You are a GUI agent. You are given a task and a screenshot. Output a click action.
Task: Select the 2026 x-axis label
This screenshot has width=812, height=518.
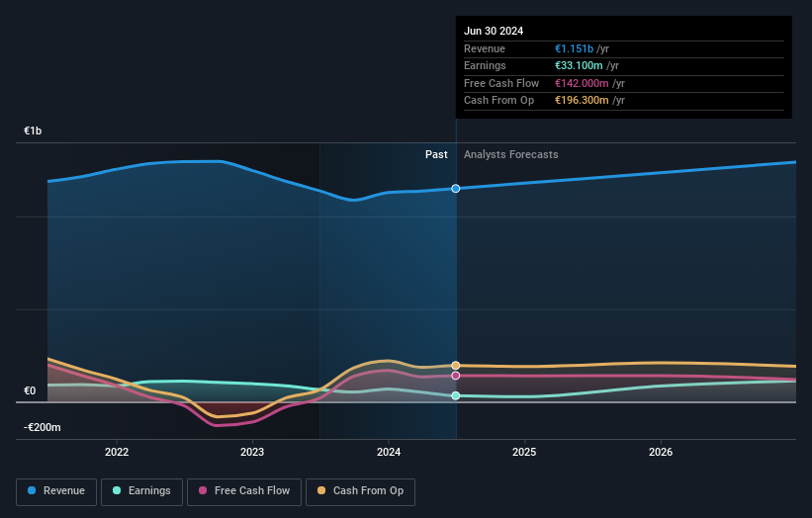[x=661, y=452]
